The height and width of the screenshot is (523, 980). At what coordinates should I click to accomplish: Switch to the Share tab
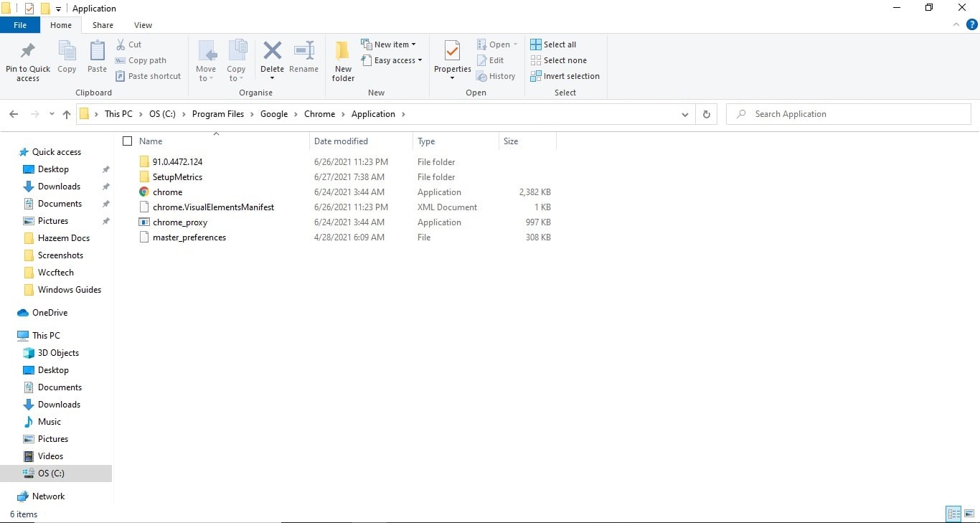click(x=103, y=25)
